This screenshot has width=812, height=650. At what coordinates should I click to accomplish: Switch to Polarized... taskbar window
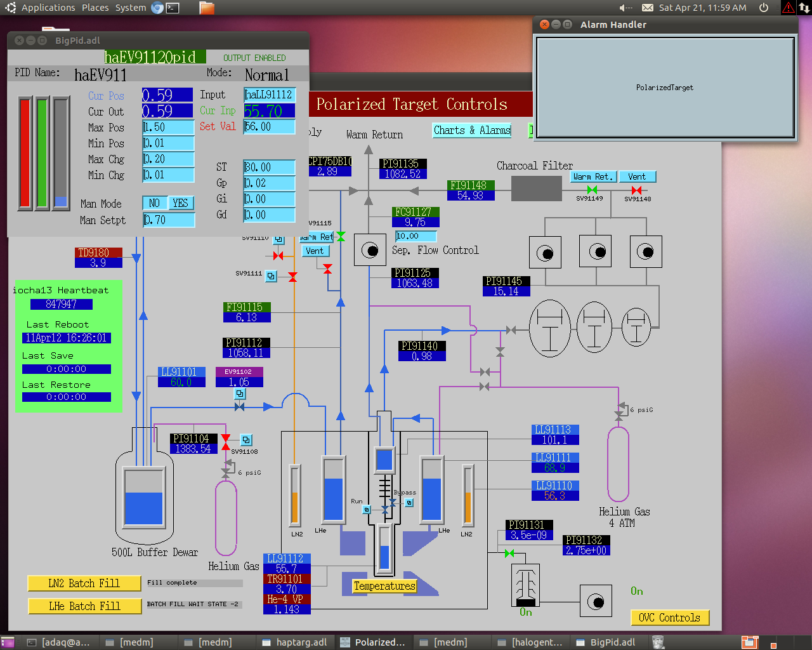pyautogui.click(x=373, y=642)
